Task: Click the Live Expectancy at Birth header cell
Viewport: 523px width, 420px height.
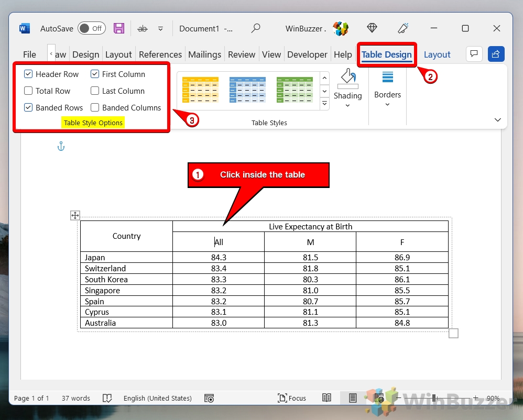Action: [x=311, y=226]
